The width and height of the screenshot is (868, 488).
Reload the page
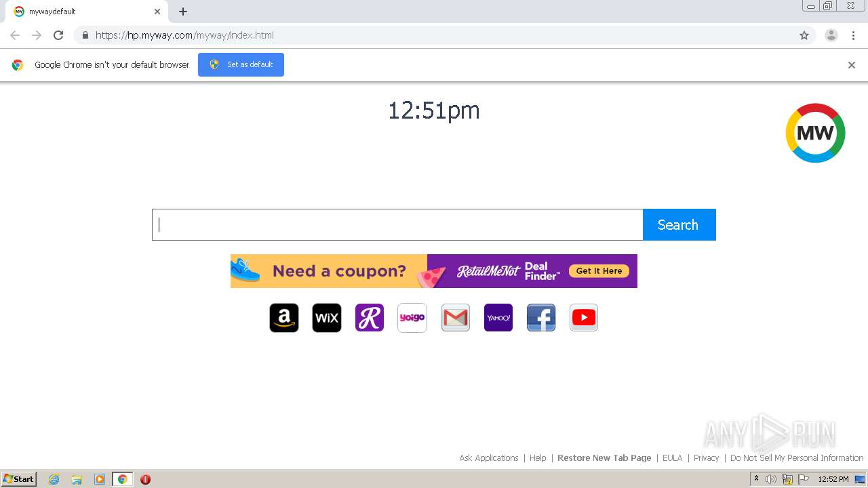click(x=58, y=35)
